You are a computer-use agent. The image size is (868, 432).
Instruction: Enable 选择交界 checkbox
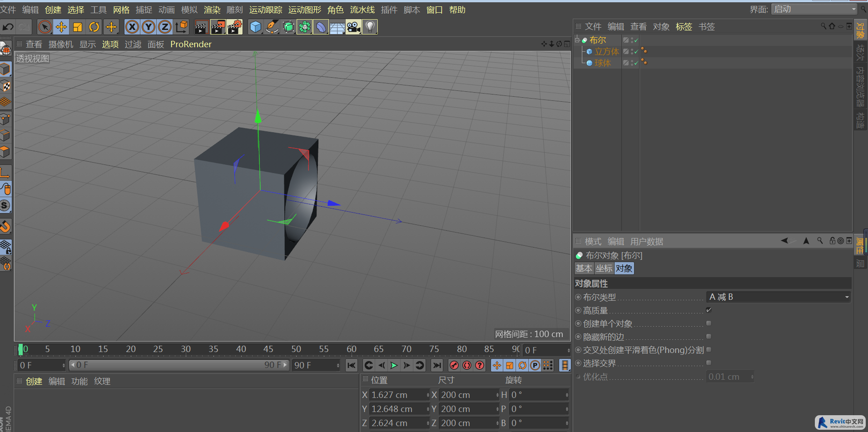point(709,362)
